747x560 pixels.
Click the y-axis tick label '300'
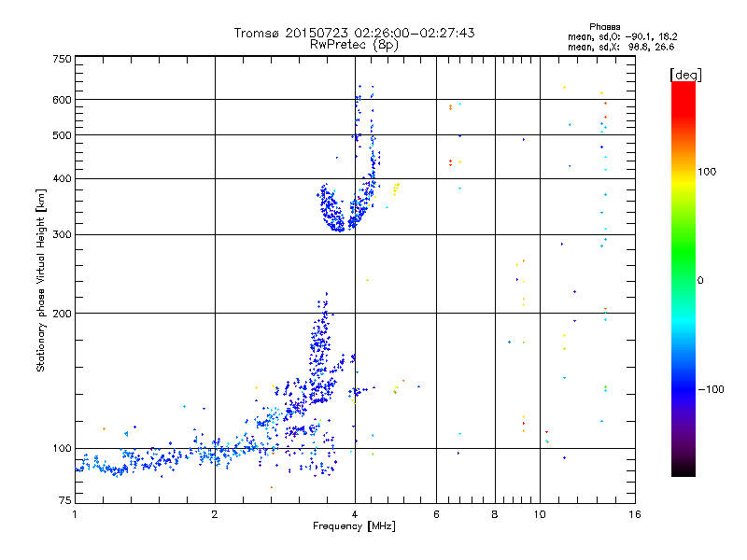(x=62, y=235)
